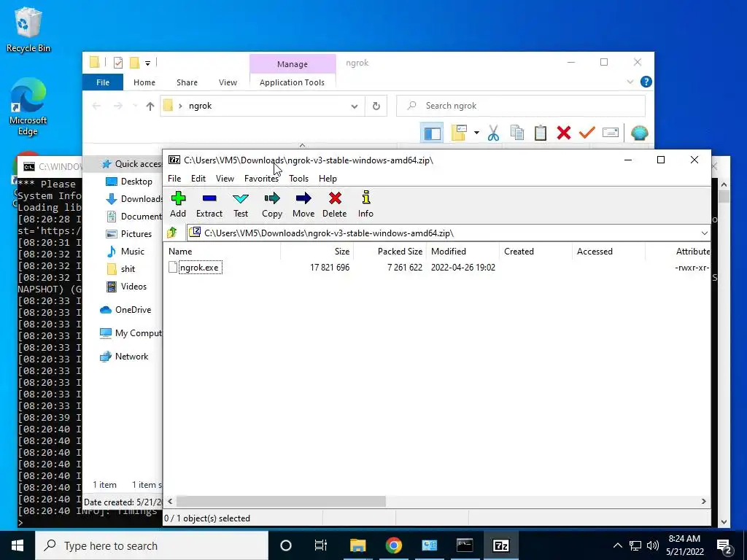The height and width of the screenshot is (560, 747).
Task: Select OneDrive in Explorer navigation pane
Action: tap(125, 310)
